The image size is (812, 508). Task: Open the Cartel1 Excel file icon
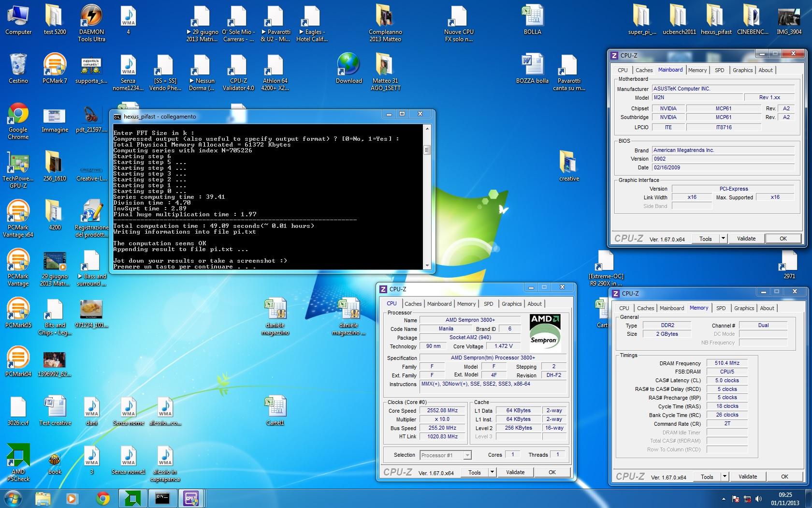pos(275,411)
